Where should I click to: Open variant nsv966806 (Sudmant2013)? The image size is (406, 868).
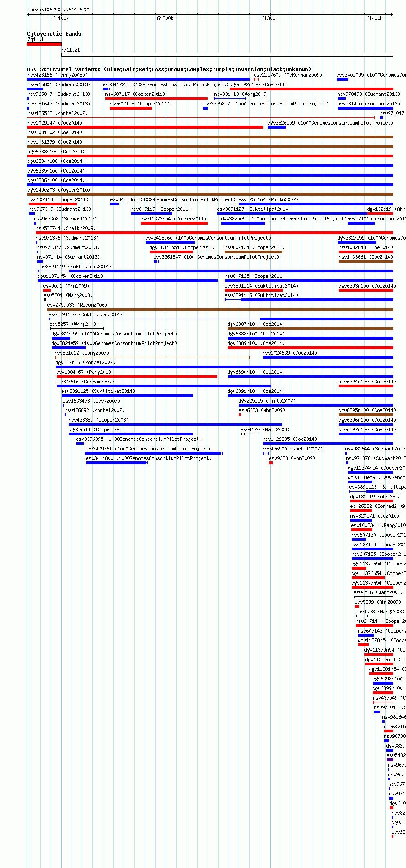point(59,84)
